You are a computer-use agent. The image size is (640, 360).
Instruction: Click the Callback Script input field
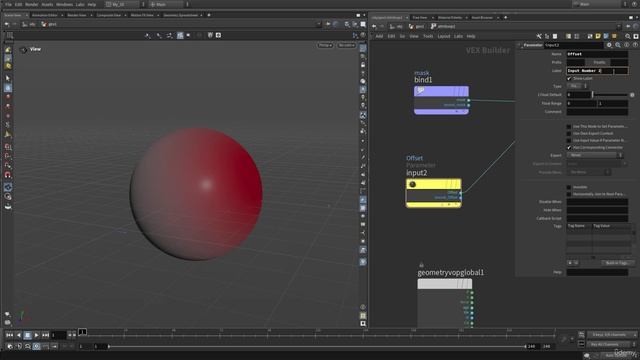(597, 218)
